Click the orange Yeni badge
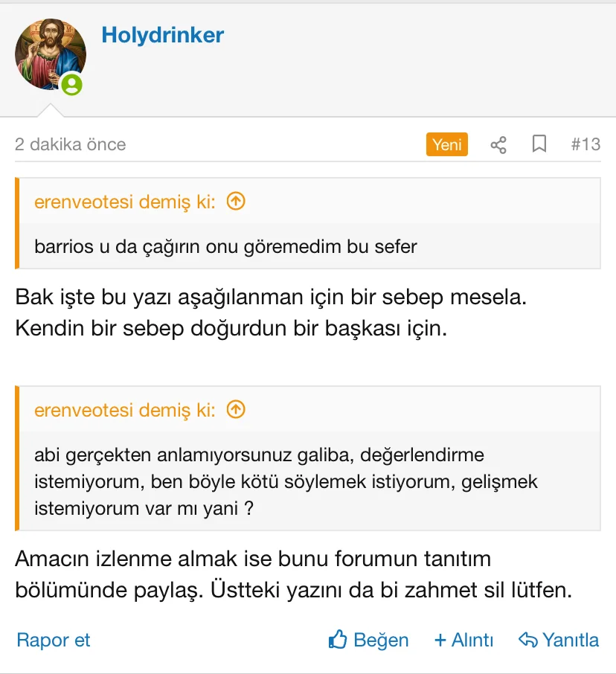This screenshot has width=616, height=674. click(446, 144)
